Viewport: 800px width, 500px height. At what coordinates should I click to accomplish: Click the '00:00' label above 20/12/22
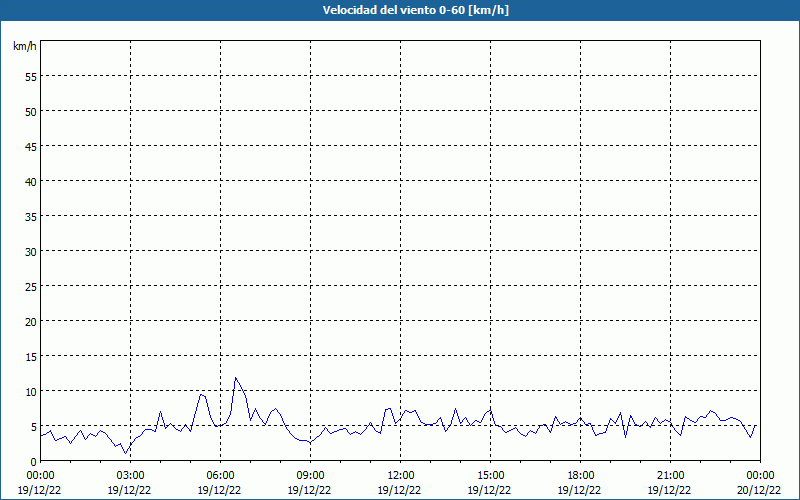[760, 476]
